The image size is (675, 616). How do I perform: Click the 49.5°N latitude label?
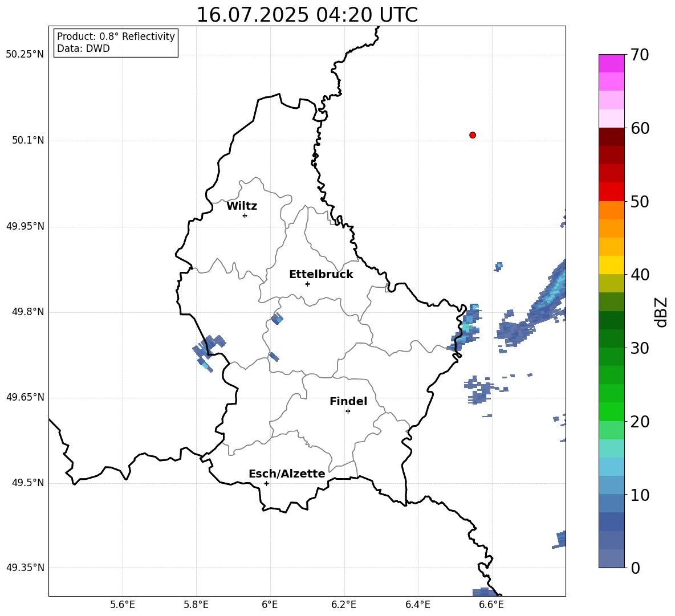point(28,483)
